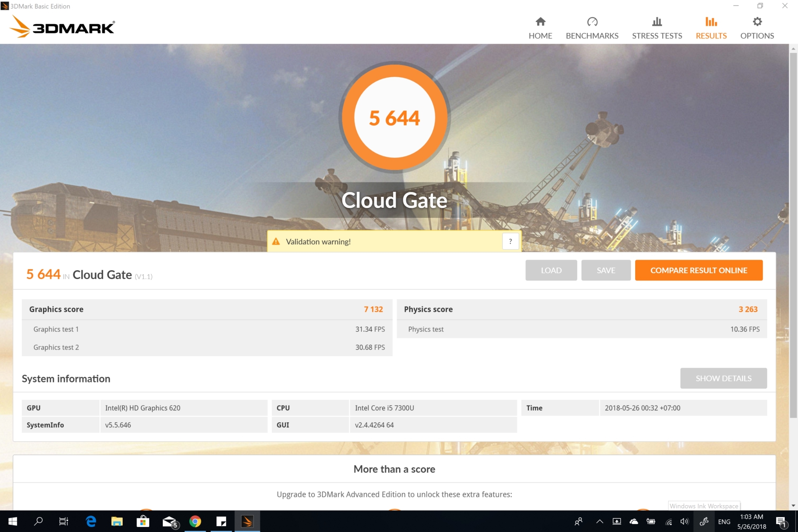798x532 pixels.
Task: Click the screen projection tray icon
Action: click(x=617, y=521)
